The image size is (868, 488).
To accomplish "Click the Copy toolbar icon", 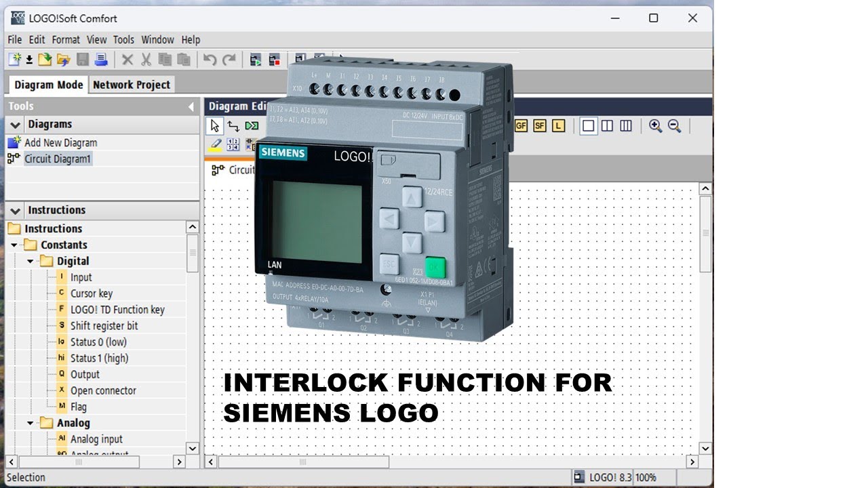I will click(165, 60).
